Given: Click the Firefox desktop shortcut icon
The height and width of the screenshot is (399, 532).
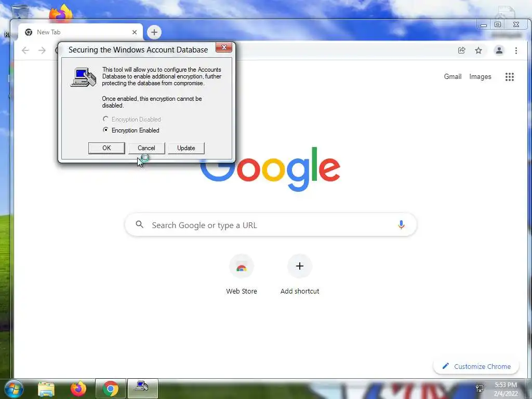Looking at the screenshot, I should (61, 13).
